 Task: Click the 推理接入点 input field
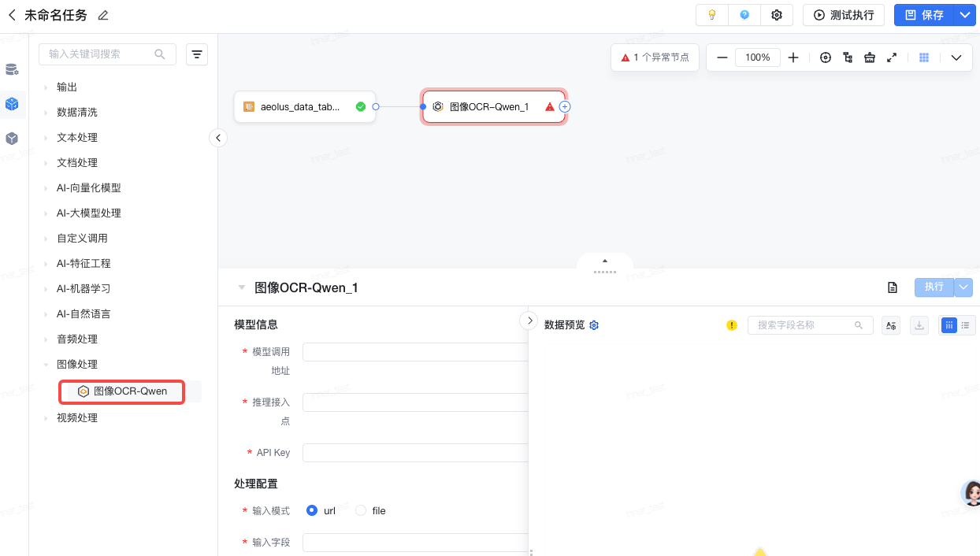point(416,402)
